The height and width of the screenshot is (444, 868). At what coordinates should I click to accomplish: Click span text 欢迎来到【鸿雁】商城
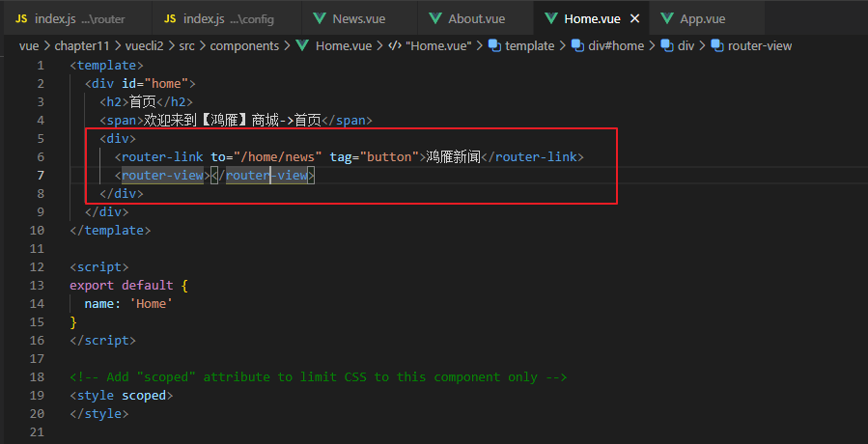click(x=211, y=121)
